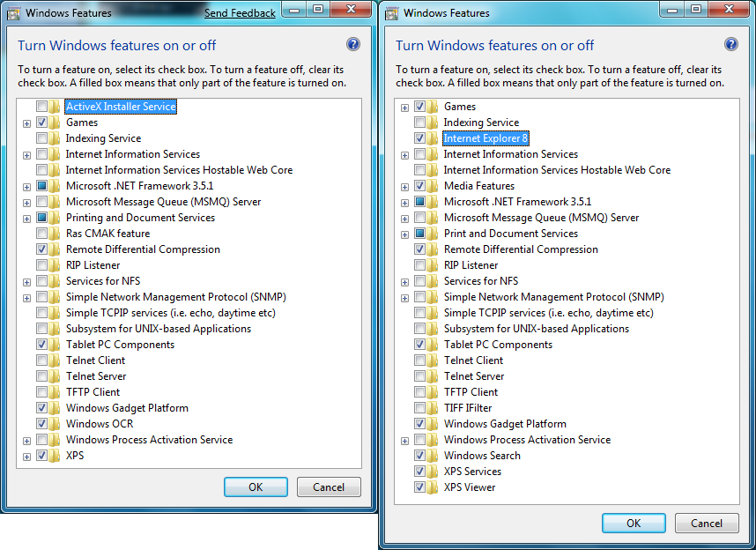The width and height of the screenshot is (756, 550).
Task: Click the folder icon beside Internet Explorer 8
Action: pyautogui.click(x=434, y=138)
